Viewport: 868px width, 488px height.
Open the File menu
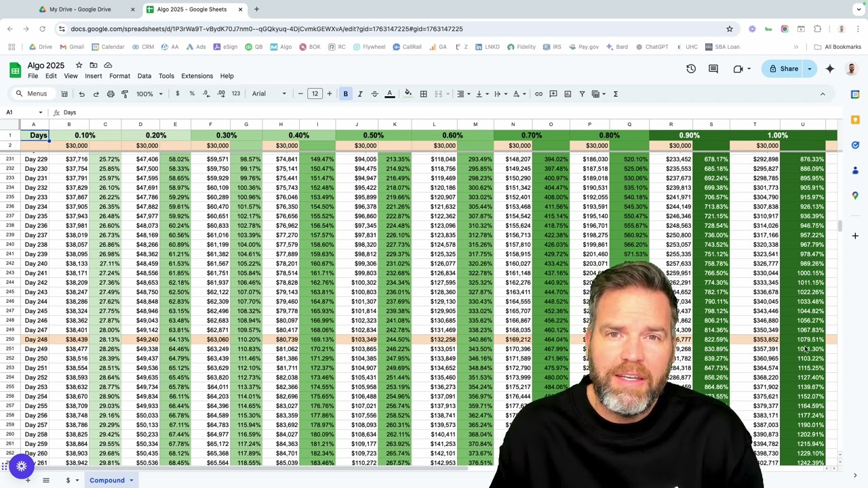pyautogui.click(x=33, y=76)
